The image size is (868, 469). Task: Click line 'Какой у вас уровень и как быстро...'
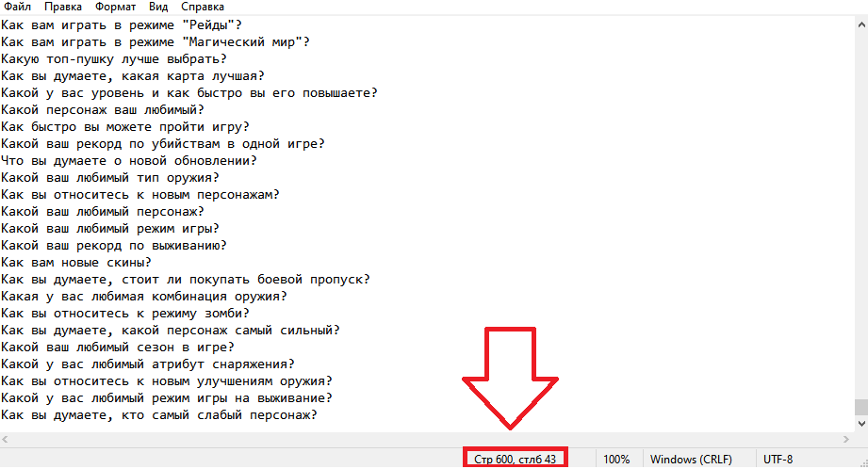coord(189,93)
